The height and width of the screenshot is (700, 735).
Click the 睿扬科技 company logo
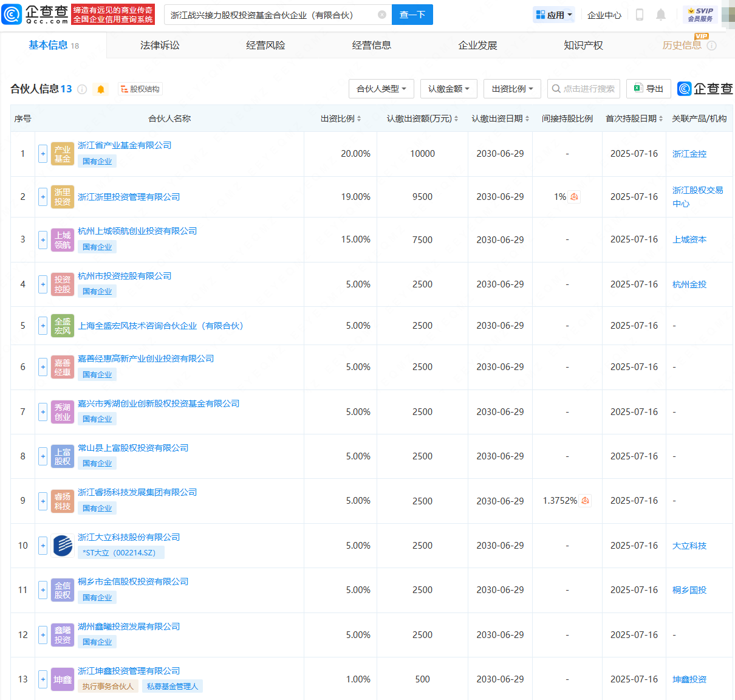tap(63, 501)
